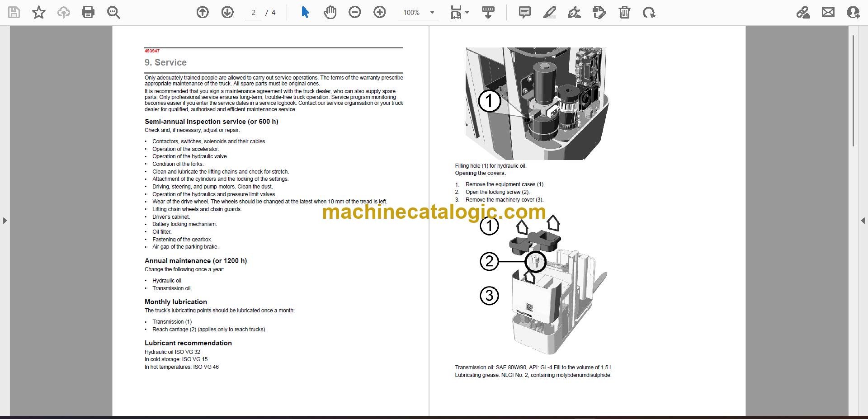Send document by email envelope icon
868x419 pixels.
tap(828, 12)
